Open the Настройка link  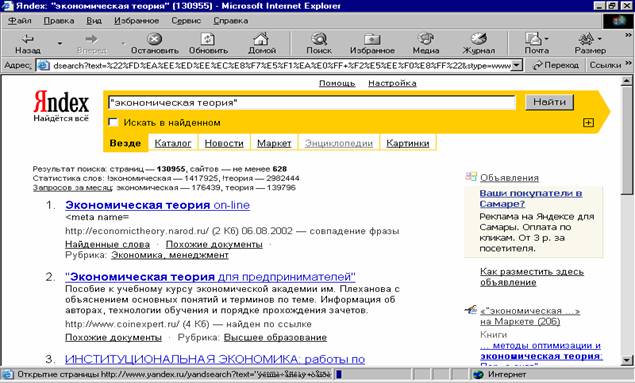point(392,83)
